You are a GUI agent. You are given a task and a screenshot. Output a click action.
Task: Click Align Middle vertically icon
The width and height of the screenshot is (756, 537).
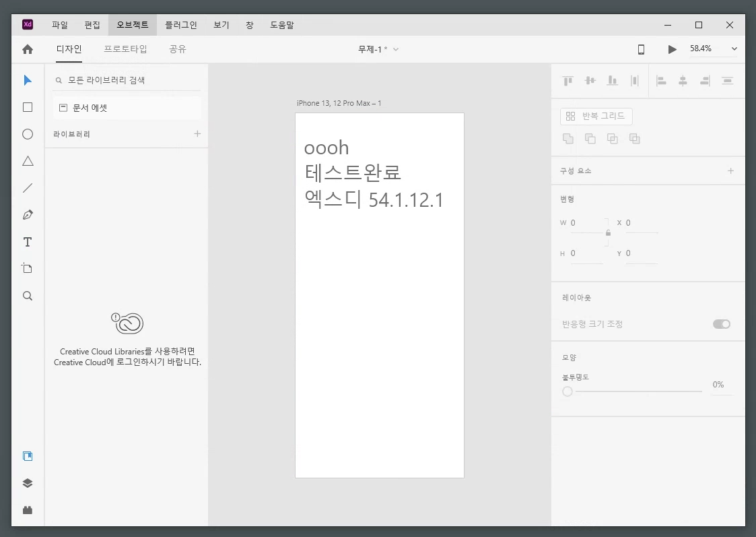(590, 81)
